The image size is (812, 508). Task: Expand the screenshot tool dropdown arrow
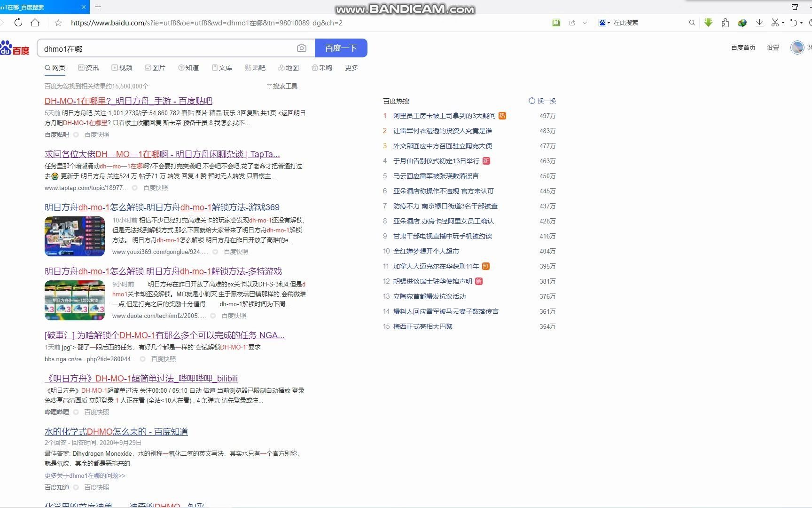click(x=783, y=23)
